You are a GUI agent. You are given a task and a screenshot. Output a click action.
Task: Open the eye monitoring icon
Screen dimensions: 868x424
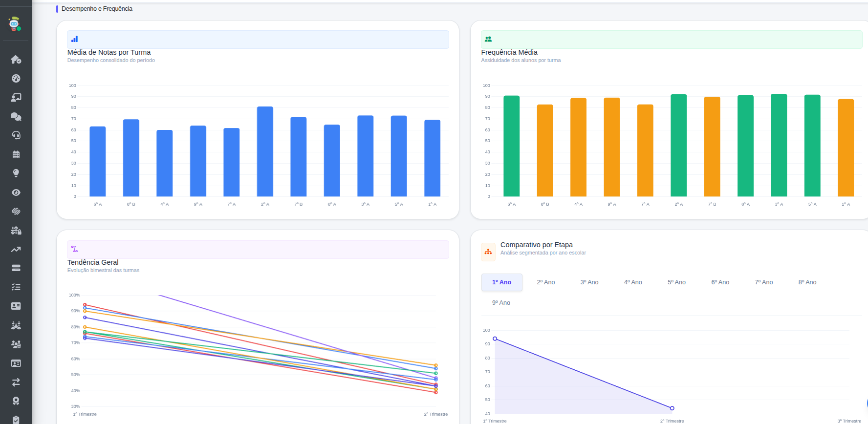(16, 192)
